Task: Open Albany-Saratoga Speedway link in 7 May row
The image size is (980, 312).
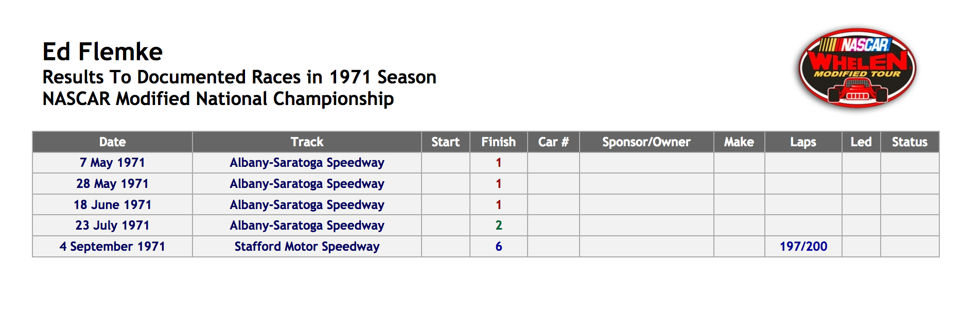Action: 307,163
